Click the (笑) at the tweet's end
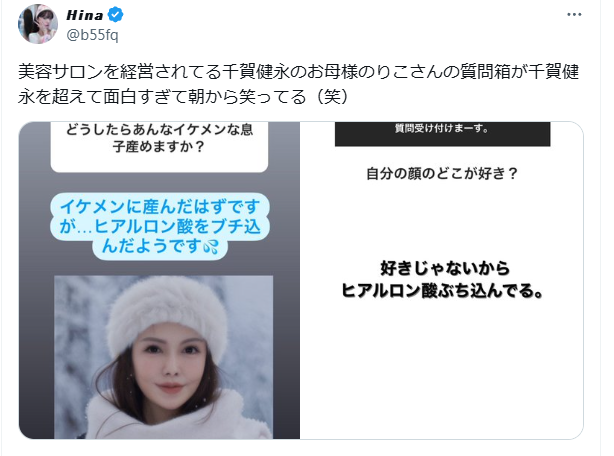Image resolution: width=614 pixels, height=456 pixels. [x=332, y=96]
